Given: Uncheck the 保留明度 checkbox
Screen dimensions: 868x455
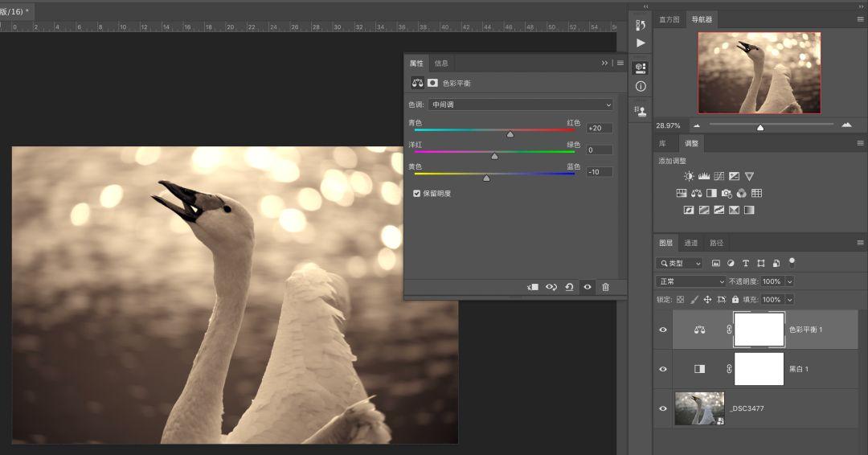Looking at the screenshot, I should (x=417, y=193).
